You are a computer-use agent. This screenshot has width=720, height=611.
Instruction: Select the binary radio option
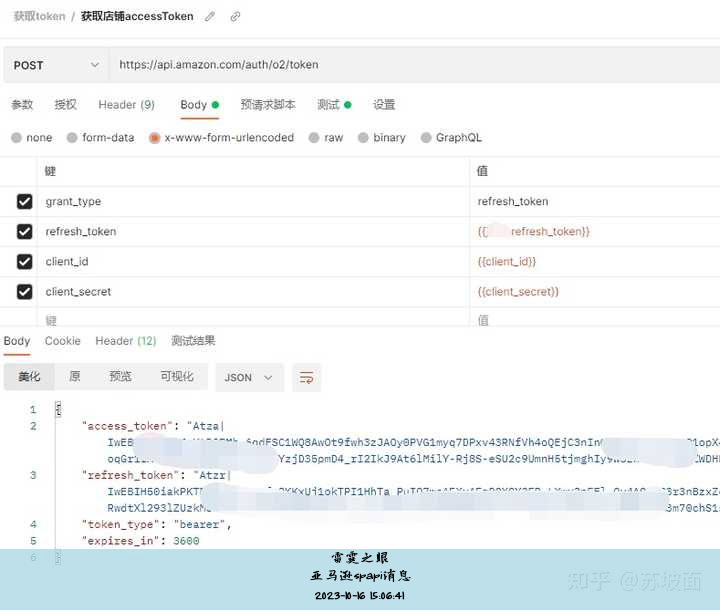363,138
